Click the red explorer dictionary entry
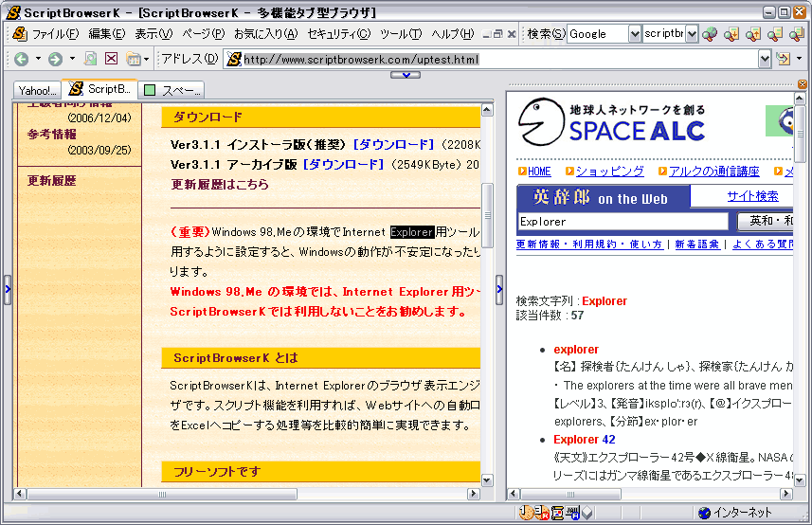812x525 pixels. tap(576, 350)
